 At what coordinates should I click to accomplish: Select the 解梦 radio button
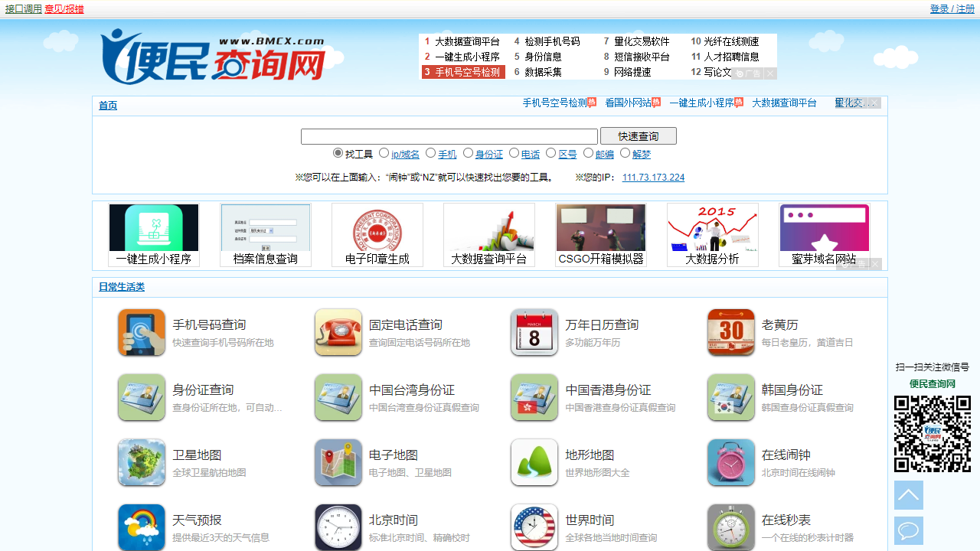pos(626,153)
